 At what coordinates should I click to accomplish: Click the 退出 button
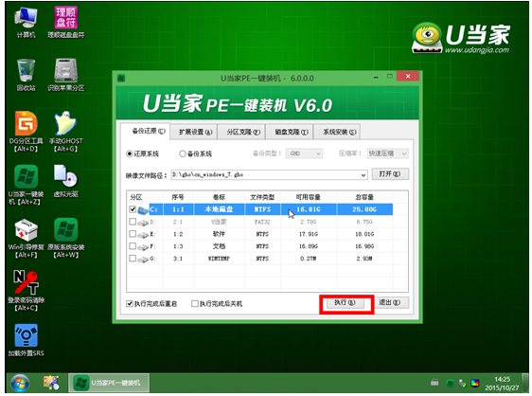(390, 302)
